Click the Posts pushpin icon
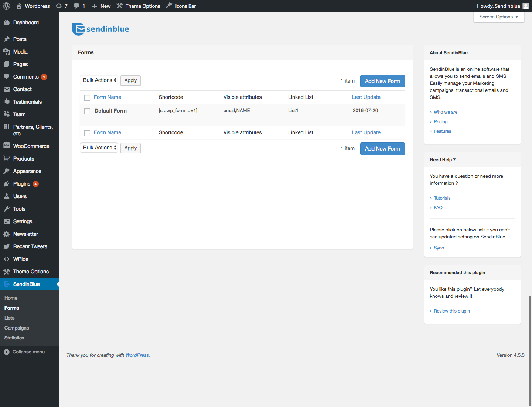Viewport: 532px width, 407px height. click(x=7, y=39)
